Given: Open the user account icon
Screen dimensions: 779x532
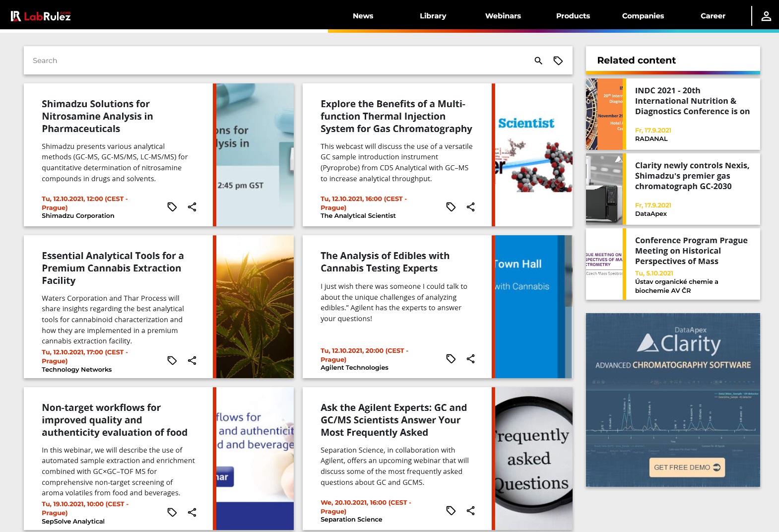Looking at the screenshot, I should pos(766,16).
